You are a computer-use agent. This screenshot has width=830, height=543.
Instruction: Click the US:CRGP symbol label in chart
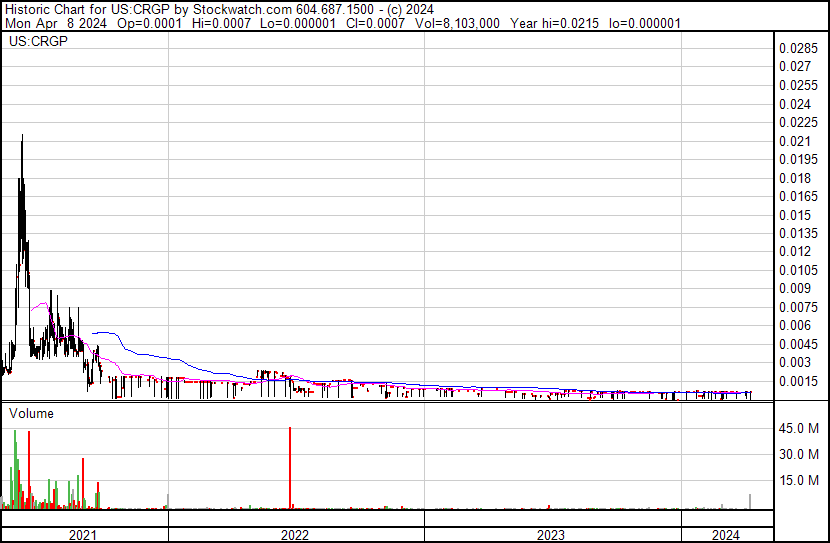point(35,42)
